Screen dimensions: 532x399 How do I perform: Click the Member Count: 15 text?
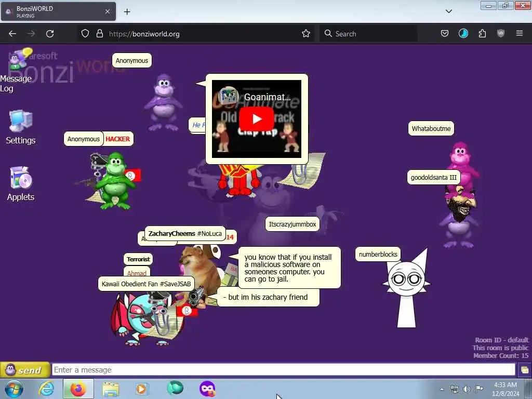[501, 355]
